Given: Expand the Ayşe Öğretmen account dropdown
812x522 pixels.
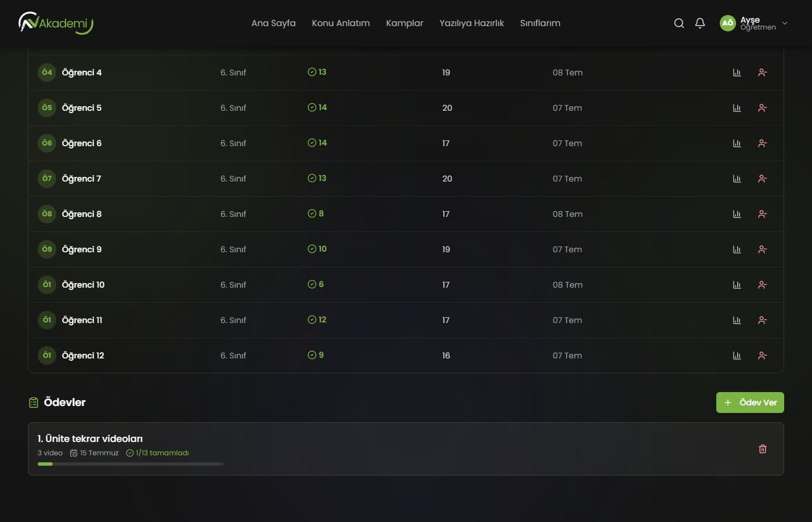Looking at the screenshot, I should click(785, 23).
